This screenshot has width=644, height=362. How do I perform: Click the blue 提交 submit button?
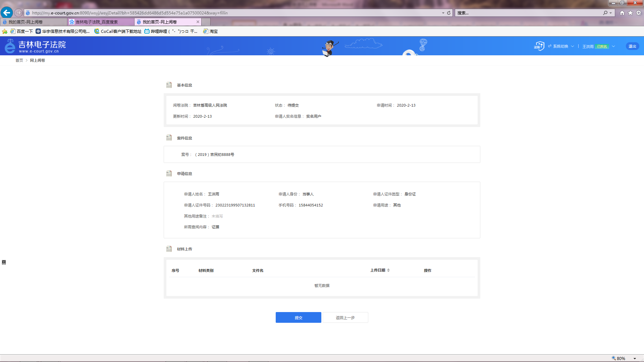click(299, 317)
